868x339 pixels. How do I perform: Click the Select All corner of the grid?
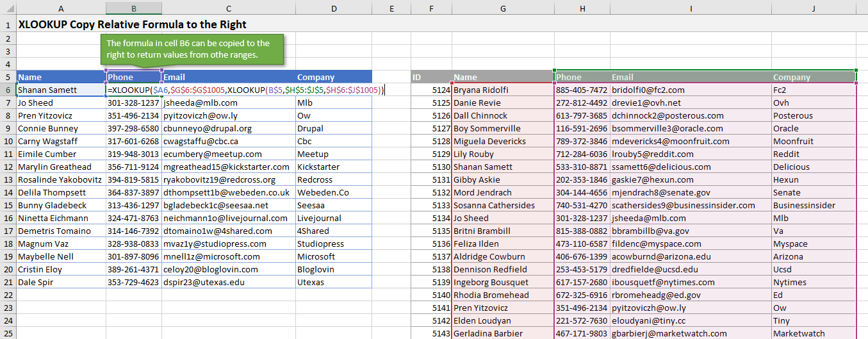[x=8, y=8]
